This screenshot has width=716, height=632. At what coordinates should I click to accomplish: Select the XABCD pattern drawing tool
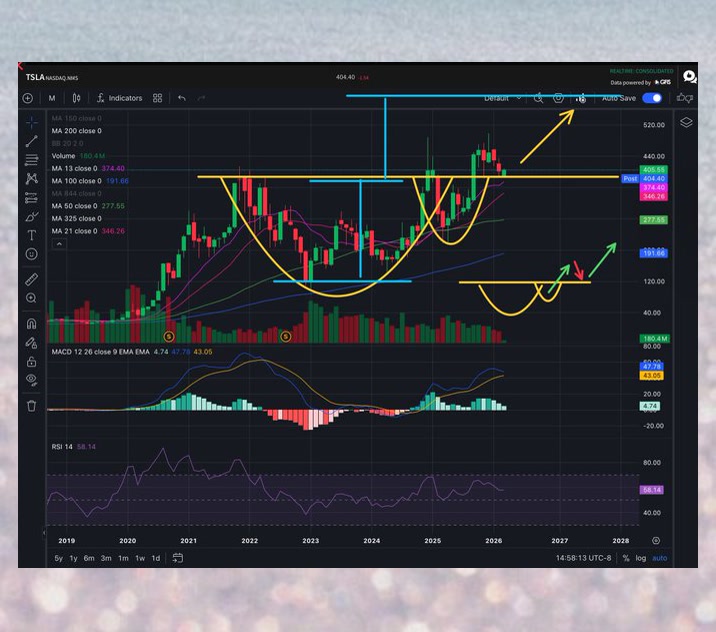(x=32, y=179)
